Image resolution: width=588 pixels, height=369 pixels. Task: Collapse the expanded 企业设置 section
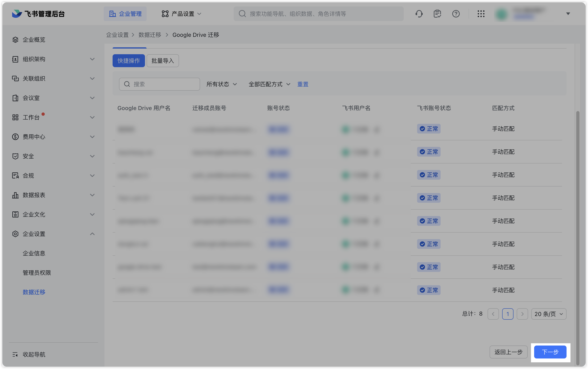(x=92, y=234)
